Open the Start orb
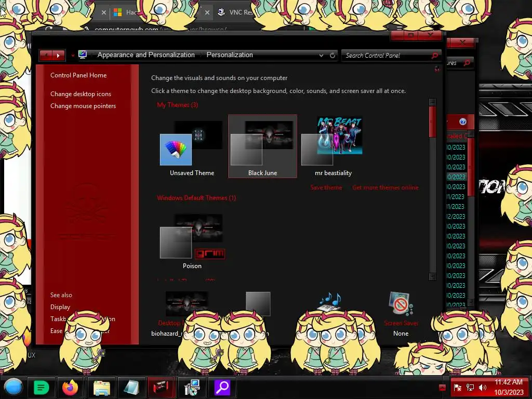532x399 pixels. pyautogui.click(x=14, y=387)
